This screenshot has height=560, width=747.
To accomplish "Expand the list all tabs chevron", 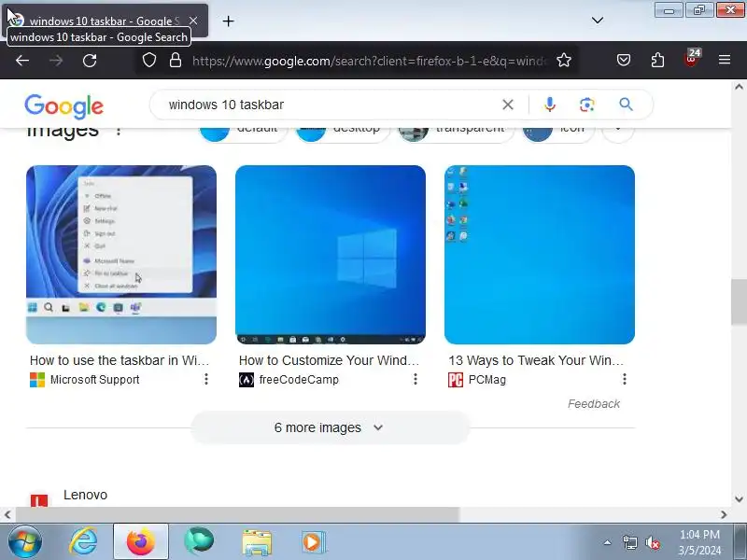I will (598, 21).
